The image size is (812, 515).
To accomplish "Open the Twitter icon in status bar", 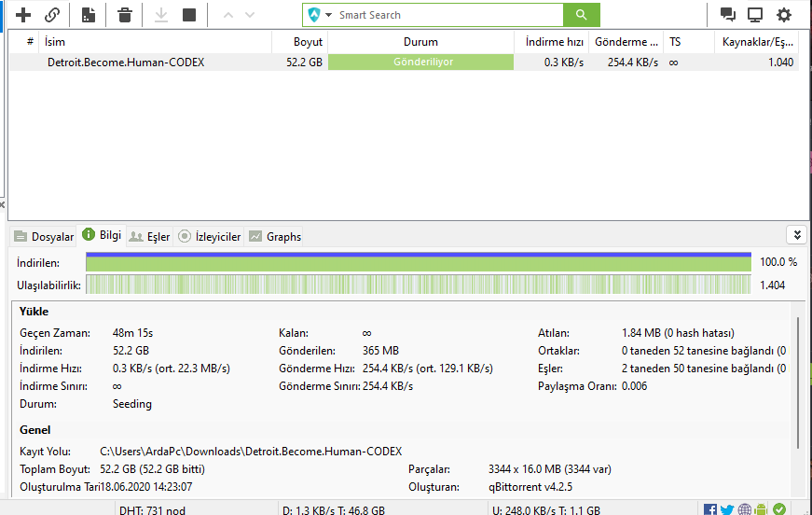I will 727,509.
